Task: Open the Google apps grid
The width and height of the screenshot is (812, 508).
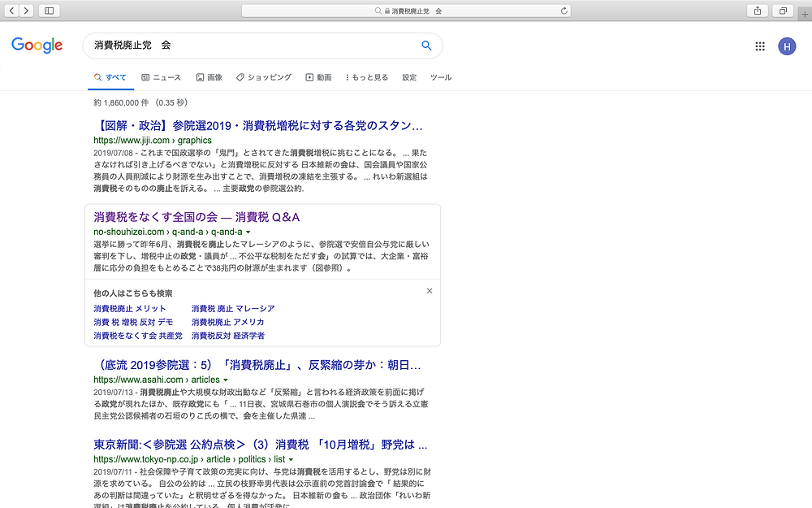Action: [760, 46]
